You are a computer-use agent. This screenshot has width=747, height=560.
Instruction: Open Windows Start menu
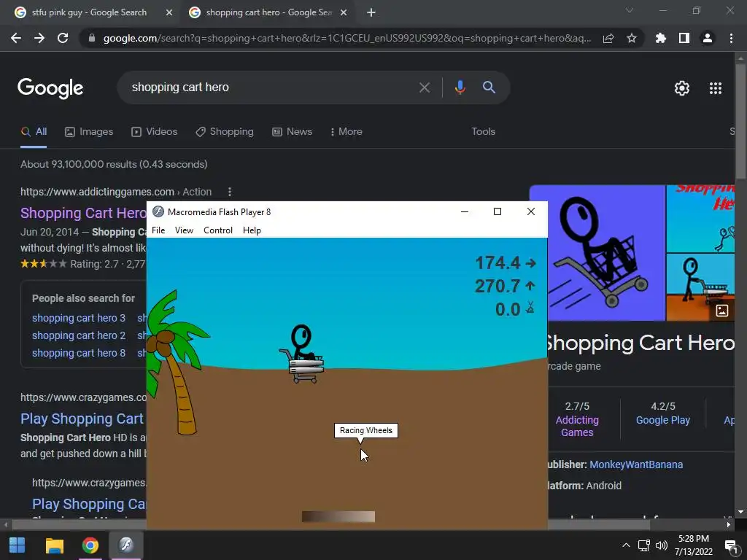point(18,545)
